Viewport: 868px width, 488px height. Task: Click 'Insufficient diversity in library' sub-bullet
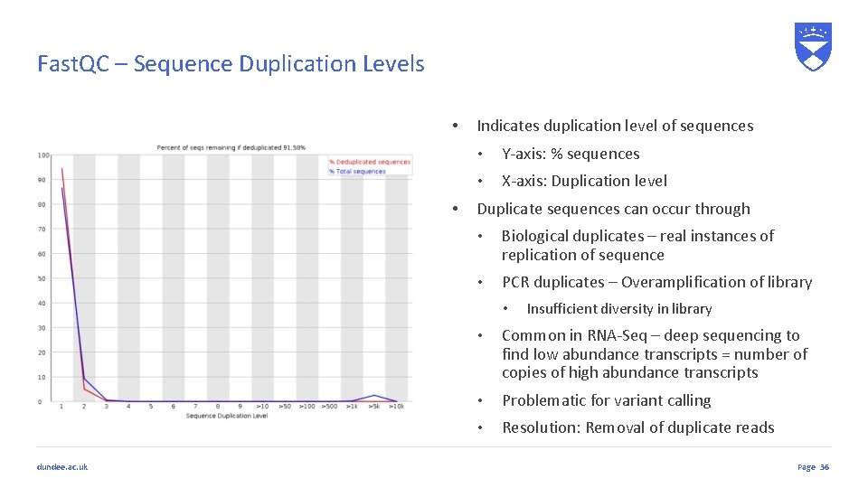click(x=618, y=309)
